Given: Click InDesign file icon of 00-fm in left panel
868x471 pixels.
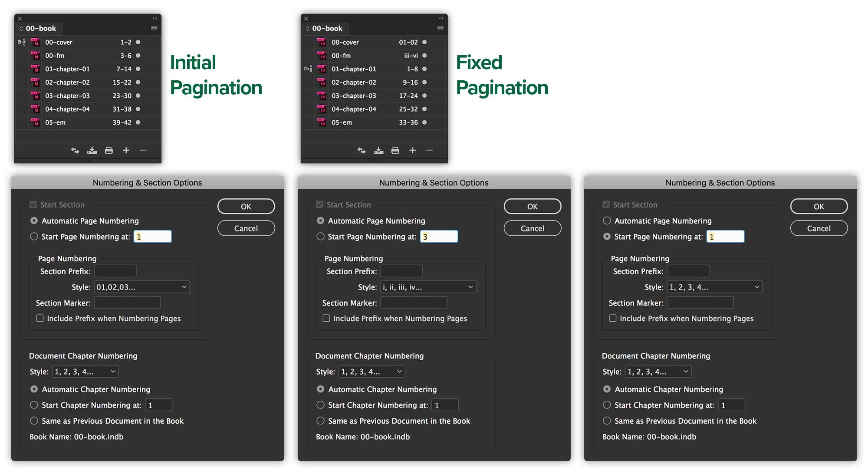Looking at the screenshot, I should tap(36, 56).
